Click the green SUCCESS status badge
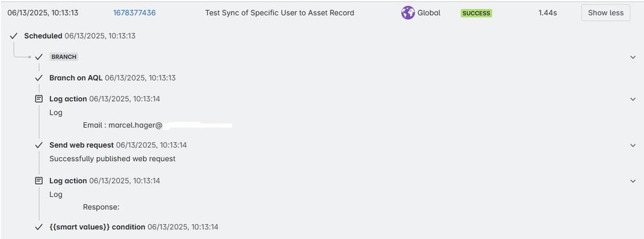 click(476, 13)
